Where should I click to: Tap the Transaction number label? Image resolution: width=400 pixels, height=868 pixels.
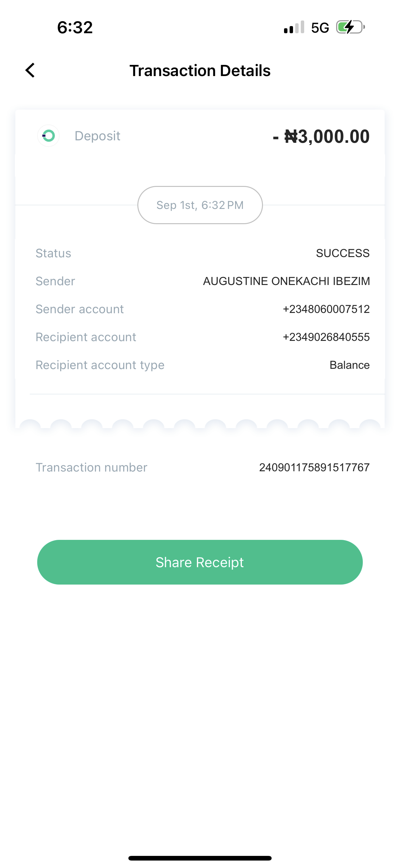(x=91, y=467)
